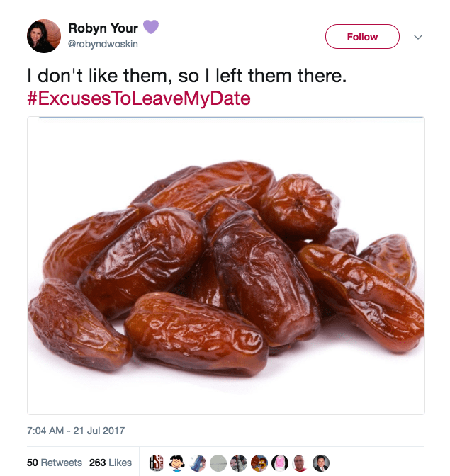Open the tweet timestamp 7:04 AM - 21 Jul 2017
The height and width of the screenshot is (476, 450).
click(x=76, y=430)
